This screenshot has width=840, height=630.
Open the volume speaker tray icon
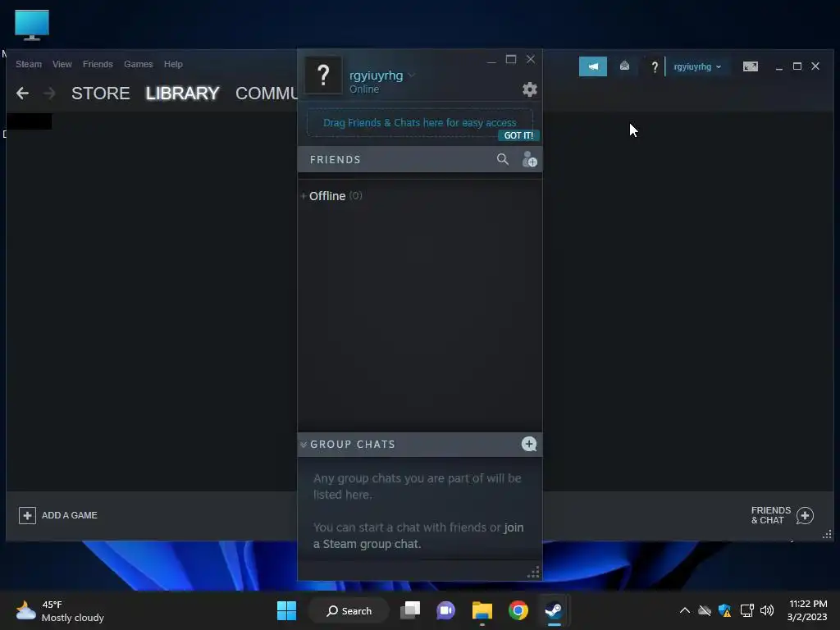click(x=767, y=610)
